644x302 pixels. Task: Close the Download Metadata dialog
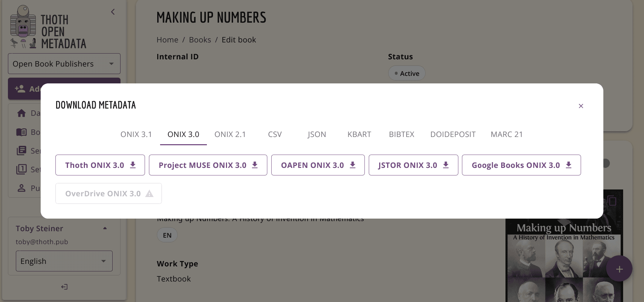(x=581, y=106)
